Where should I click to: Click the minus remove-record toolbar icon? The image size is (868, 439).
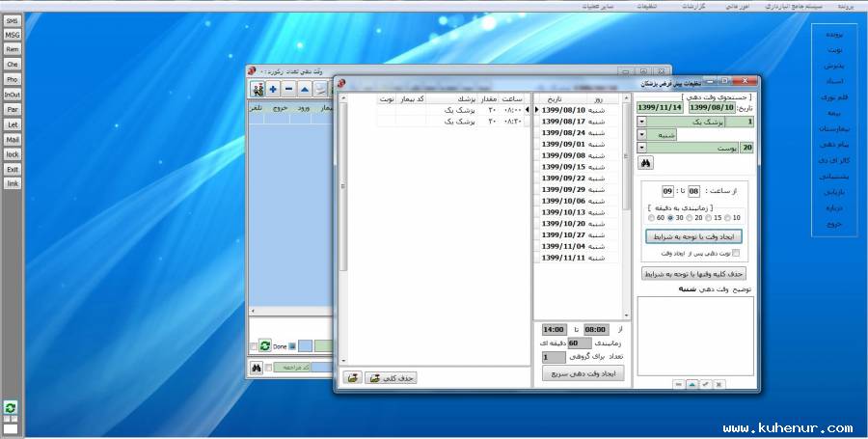point(288,89)
